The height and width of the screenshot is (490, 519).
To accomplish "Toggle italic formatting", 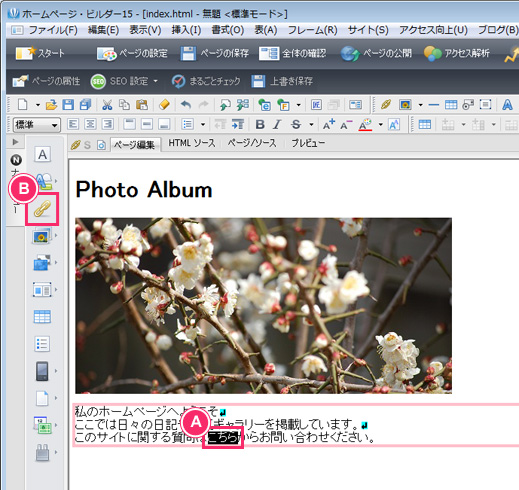I will (x=277, y=125).
